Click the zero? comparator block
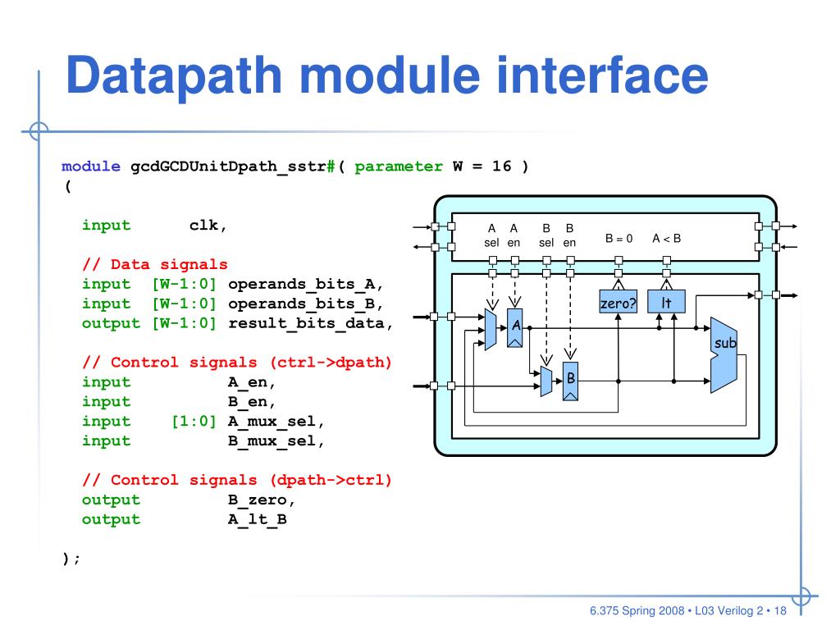Viewport: 840px width, 630px height. 618,302
